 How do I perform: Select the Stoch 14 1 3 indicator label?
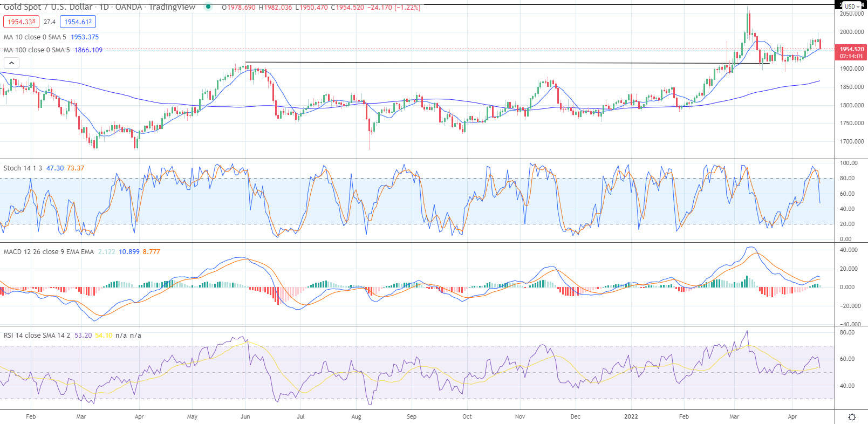(23, 168)
